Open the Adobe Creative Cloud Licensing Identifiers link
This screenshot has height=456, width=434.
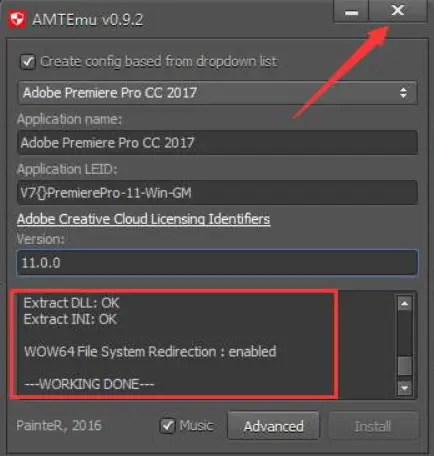pos(143,219)
